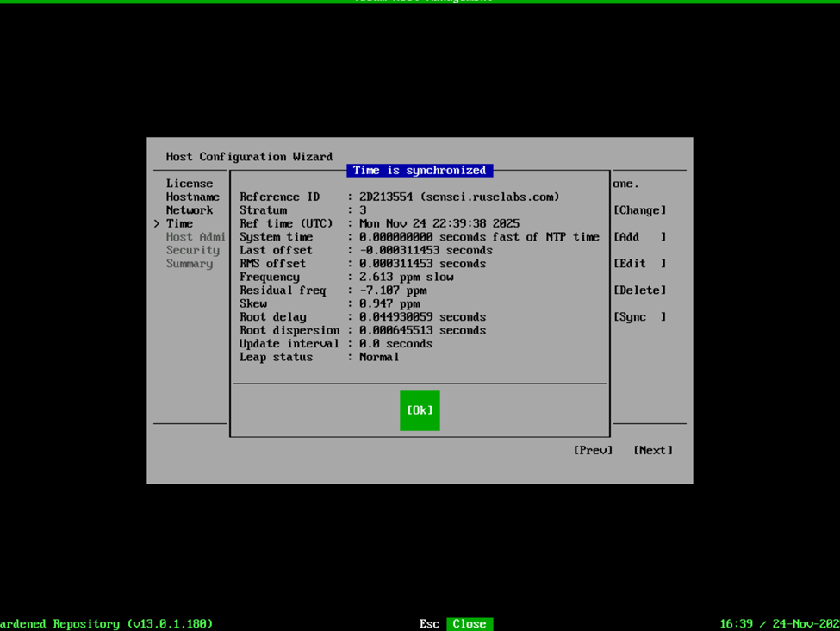Viewport: 840px width, 631px height.
Task: Click the Leap status Normal row
Action: (379, 357)
